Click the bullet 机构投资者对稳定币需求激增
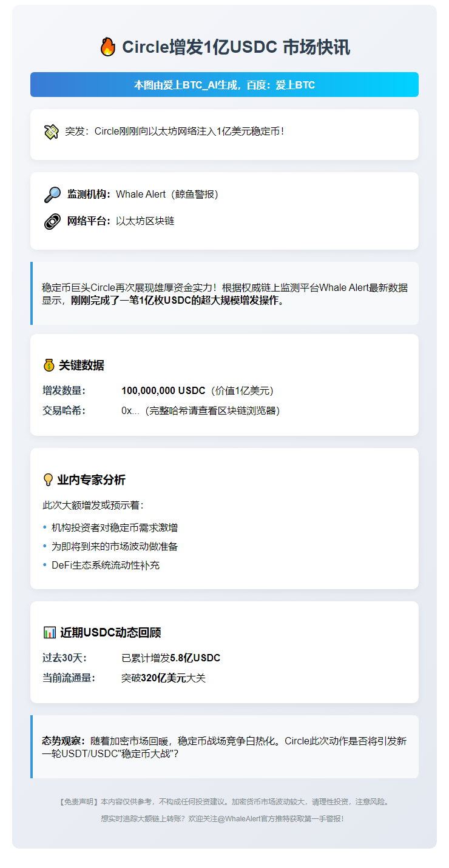 tap(115, 527)
